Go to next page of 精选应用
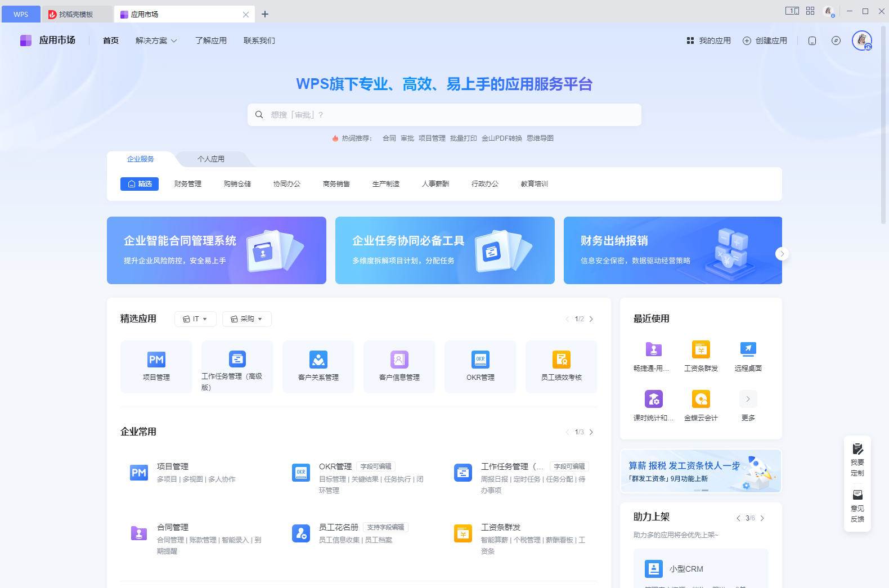889x588 pixels. pyautogui.click(x=591, y=319)
